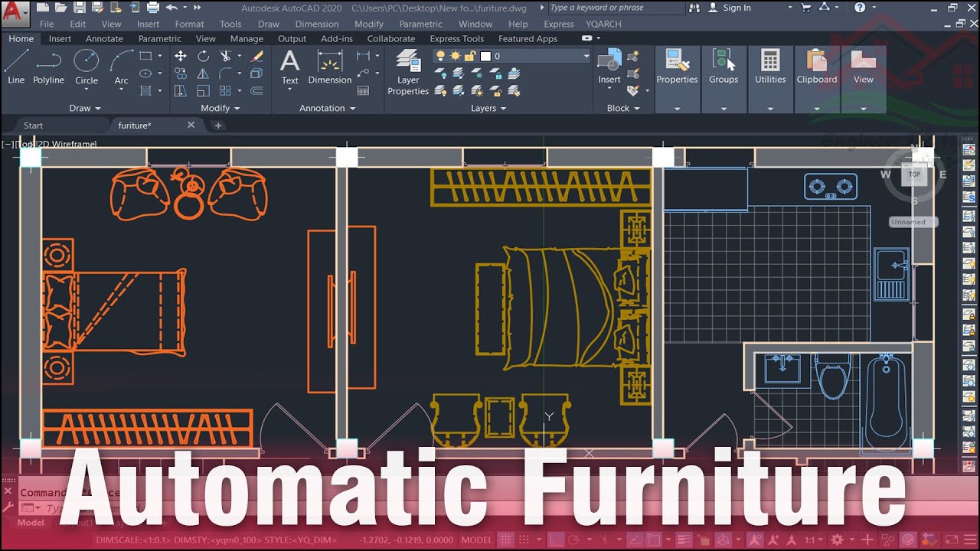Click the Plot printer icon
Screen dimensions: 980x551
point(152,8)
